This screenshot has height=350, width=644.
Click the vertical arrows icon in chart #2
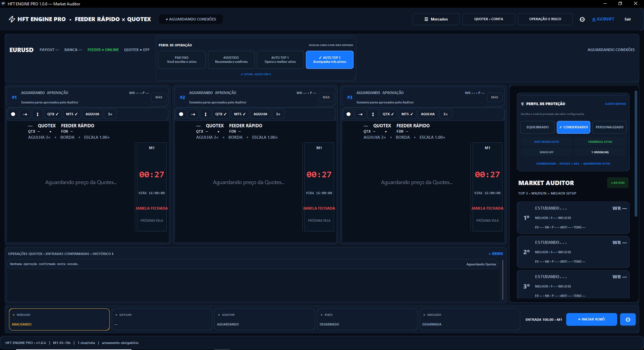(206, 114)
